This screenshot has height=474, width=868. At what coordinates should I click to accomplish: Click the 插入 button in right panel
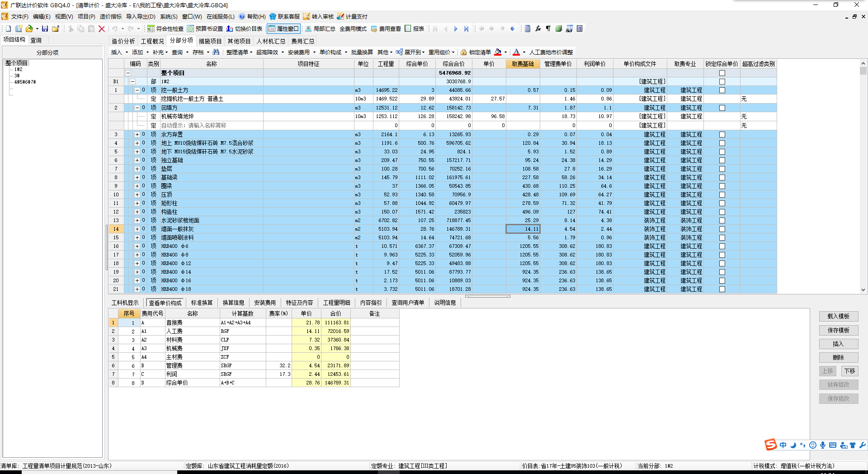839,344
